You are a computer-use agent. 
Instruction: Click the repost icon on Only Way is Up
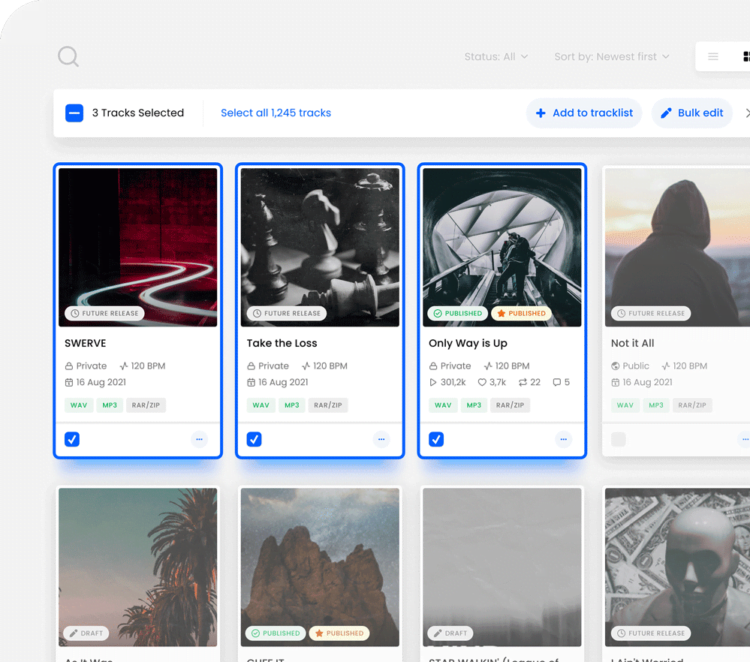tap(523, 382)
